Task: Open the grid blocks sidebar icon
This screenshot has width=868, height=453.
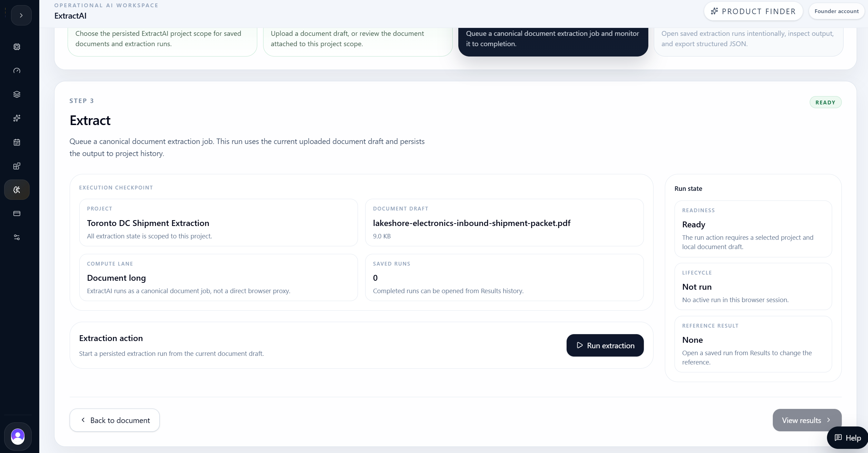Action: 17,166
